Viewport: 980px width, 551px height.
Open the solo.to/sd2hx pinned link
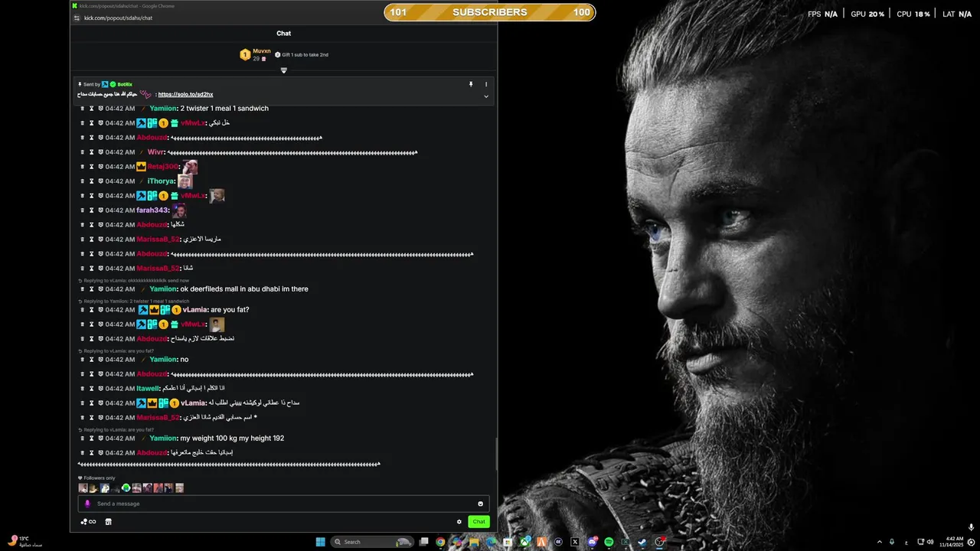(x=185, y=95)
